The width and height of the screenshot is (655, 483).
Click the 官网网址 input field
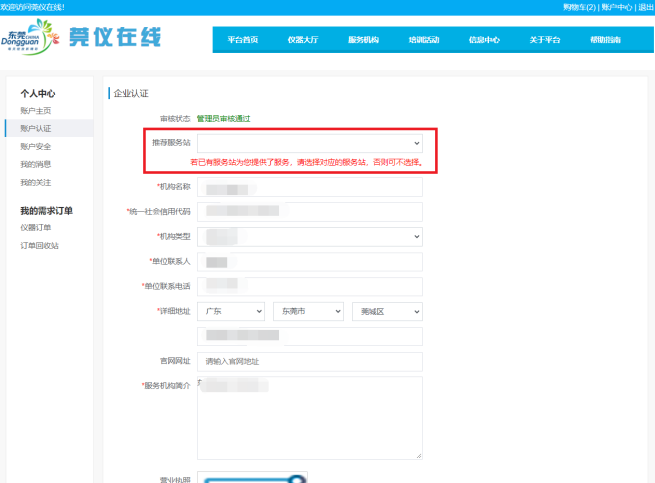309,361
